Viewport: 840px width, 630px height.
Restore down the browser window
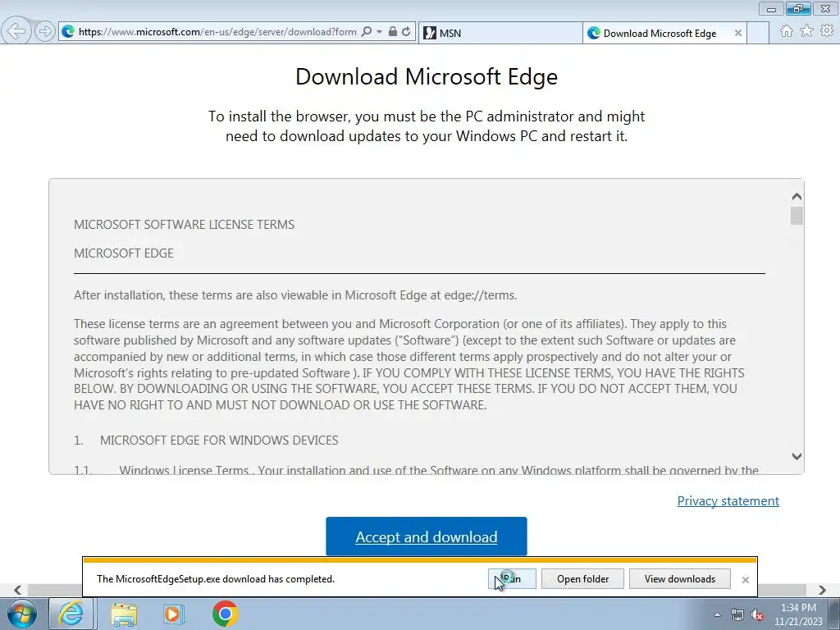pos(798,9)
